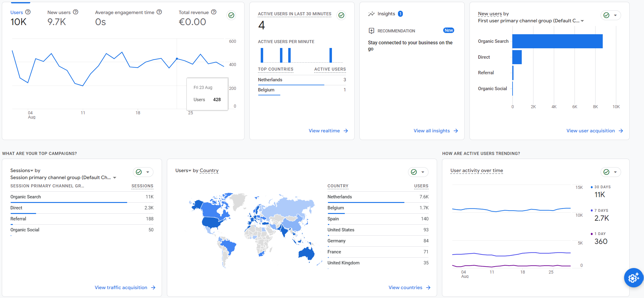Screen dimensions: 644x298
Task: Click checkmark icon on Users by Country card
Action: (x=414, y=172)
